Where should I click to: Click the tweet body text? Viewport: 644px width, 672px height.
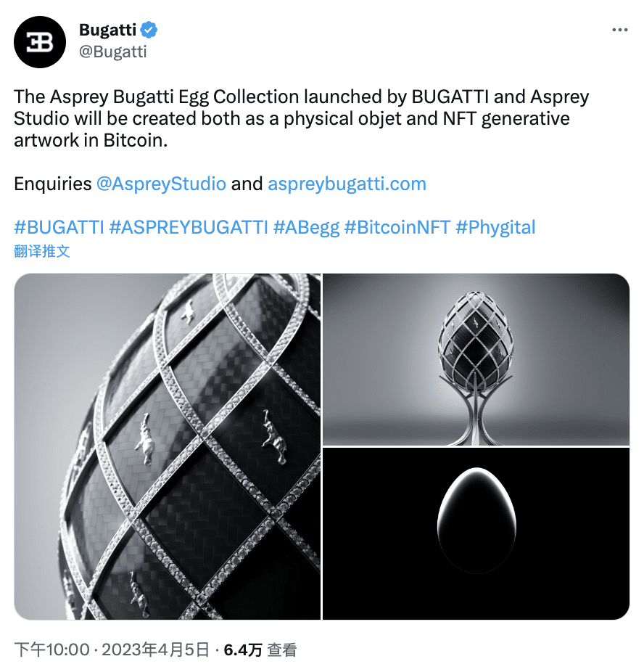coord(290,116)
